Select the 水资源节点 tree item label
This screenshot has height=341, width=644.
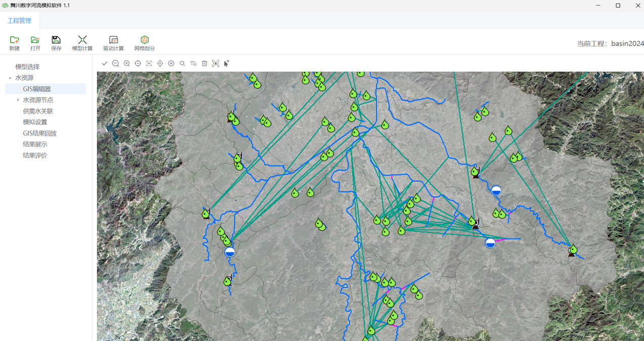[x=38, y=100]
